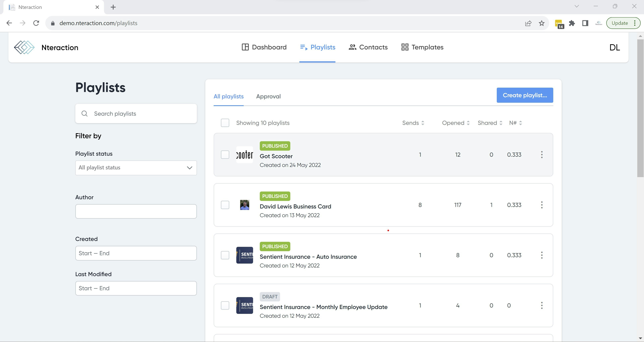Click the DRAFT badge on Monthly Employee Update
Screen dimensions: 644x342
point(270,297)
